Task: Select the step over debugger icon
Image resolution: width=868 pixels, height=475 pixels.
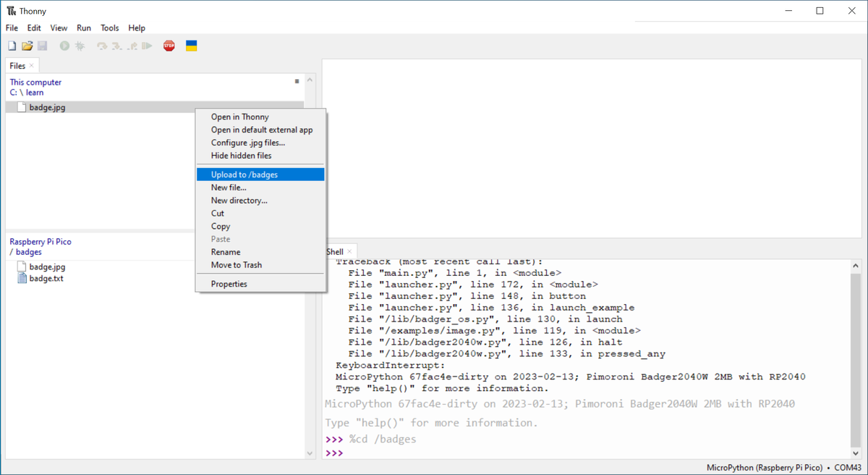Action: [101, 45]
